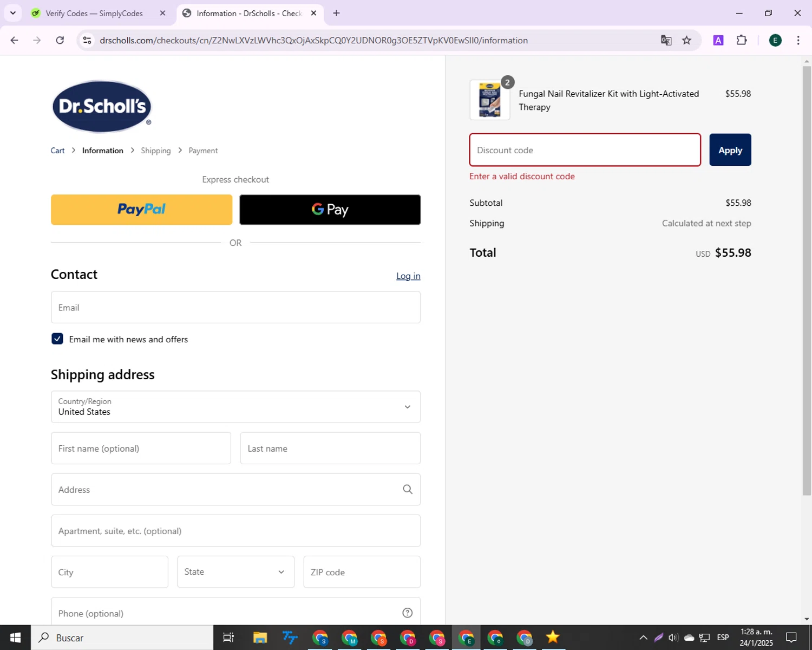This screenshot has width=812, height=650.
Task: Click the Windows Buscar search box
Action: [122, 638]
